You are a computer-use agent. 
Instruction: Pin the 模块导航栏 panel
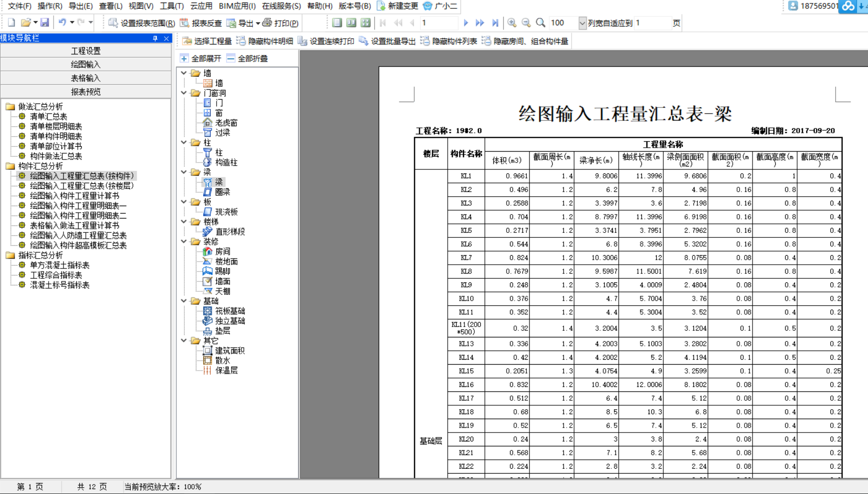155,38
